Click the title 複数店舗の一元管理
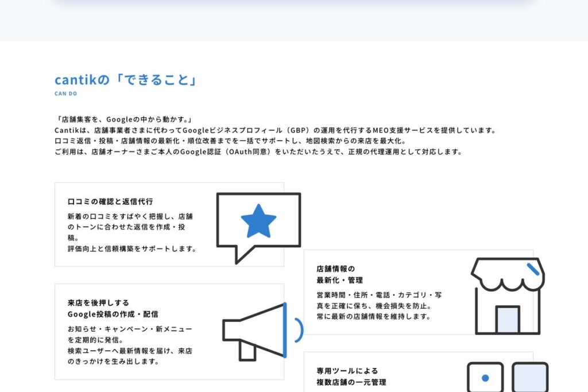The image size is (588, 392). click(351, 382)
